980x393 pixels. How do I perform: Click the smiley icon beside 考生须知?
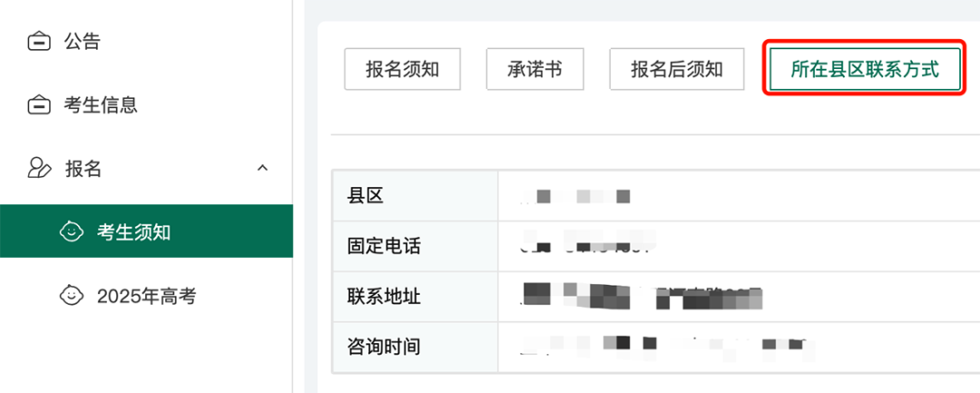[x=71, y=232]
